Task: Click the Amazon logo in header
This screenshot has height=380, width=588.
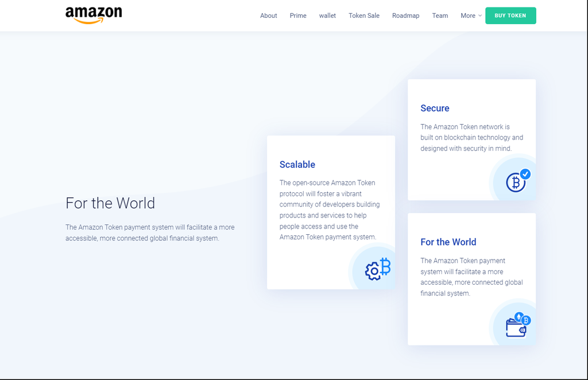Action: click(x=94, y=15)
